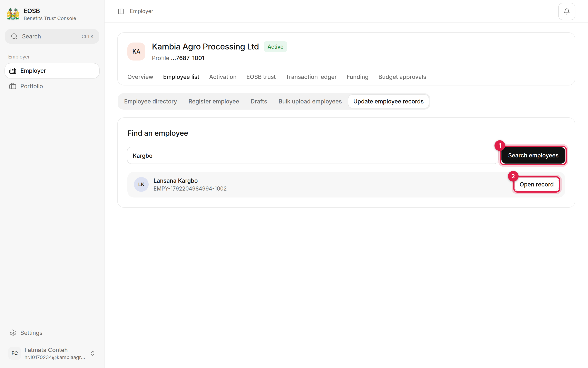Viewport: 588px width, 368px height.
Task: Select Employer item in the sidebar
Action: (x=52, y=71)
